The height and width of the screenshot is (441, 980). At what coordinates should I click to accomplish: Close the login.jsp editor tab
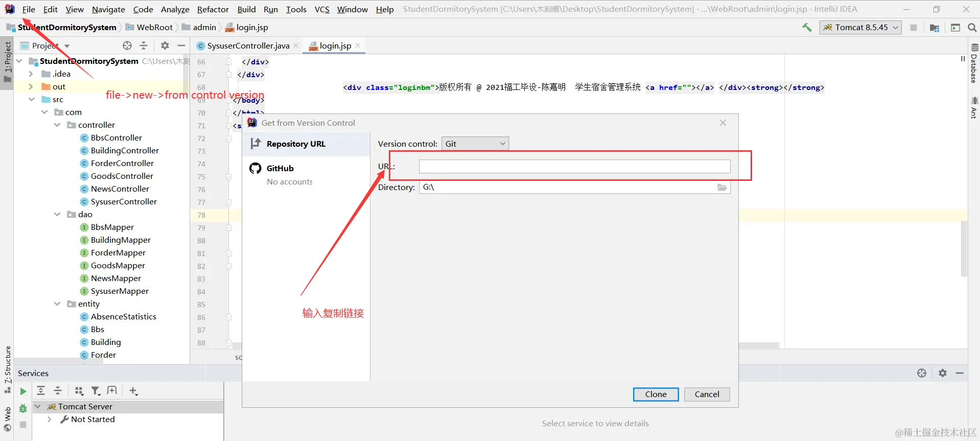click(358, 45)
